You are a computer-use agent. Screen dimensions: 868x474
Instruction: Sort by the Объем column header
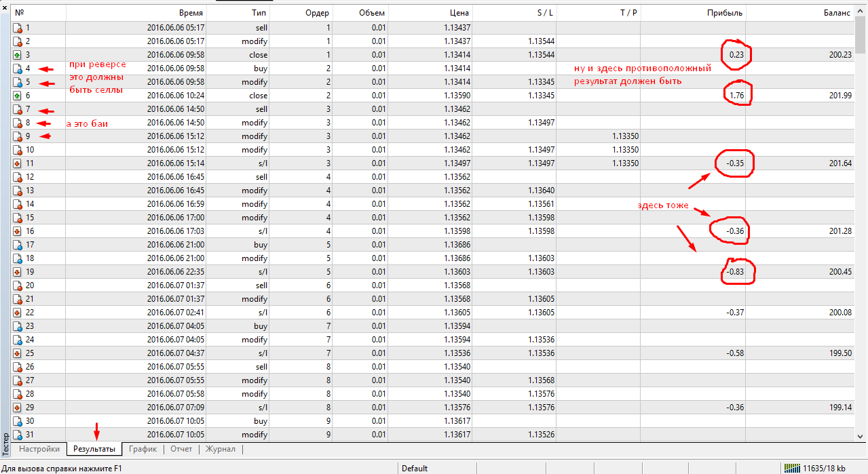pyautogui.click(x=360, y=14)
